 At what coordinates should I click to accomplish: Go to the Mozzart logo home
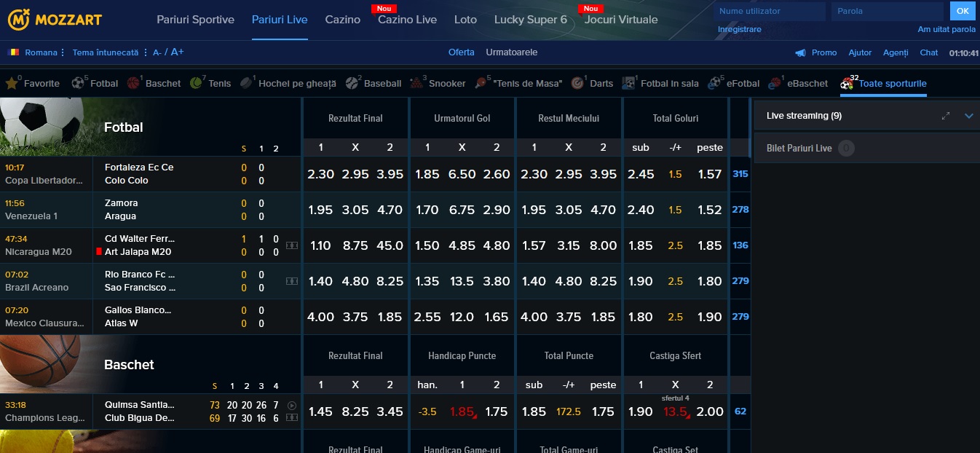55,20
